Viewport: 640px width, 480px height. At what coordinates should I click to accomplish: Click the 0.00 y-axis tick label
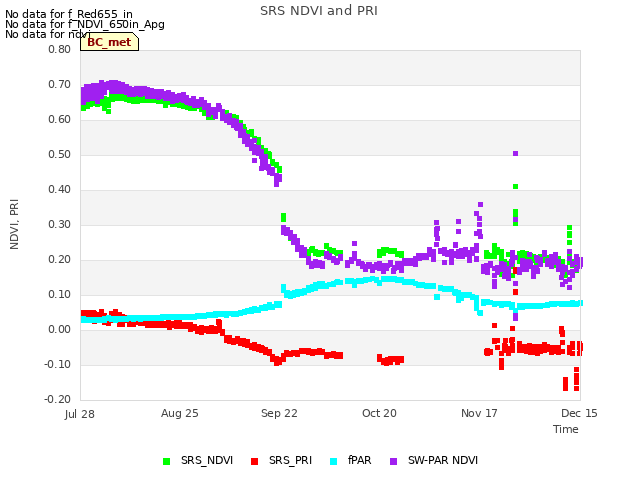point(60,329)
